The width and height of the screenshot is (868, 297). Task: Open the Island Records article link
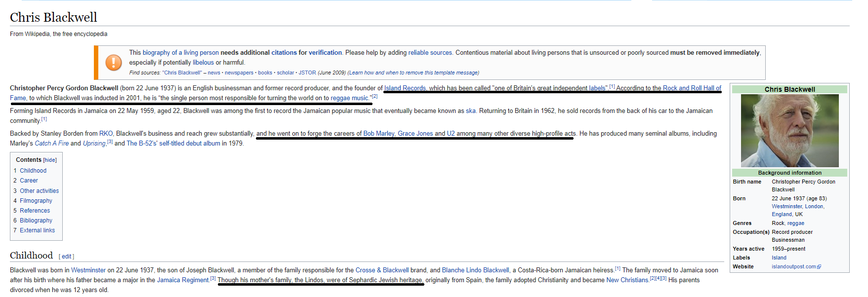[x=405, y=88]
